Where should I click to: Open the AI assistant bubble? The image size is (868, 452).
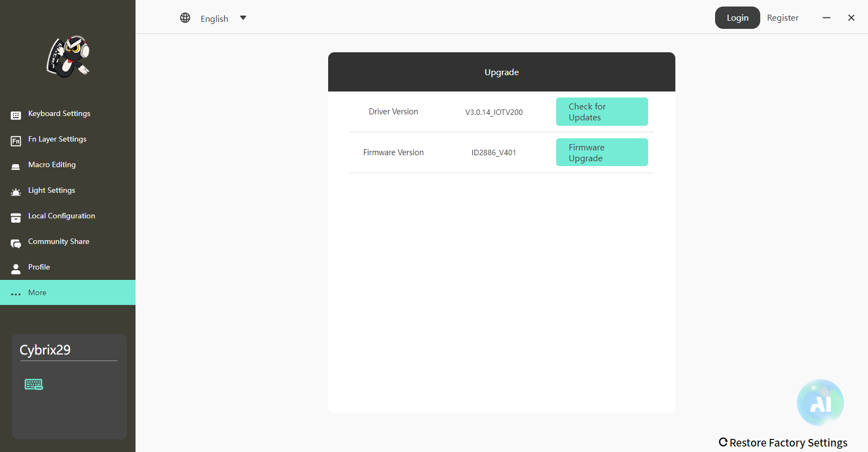tap(820, 402)
